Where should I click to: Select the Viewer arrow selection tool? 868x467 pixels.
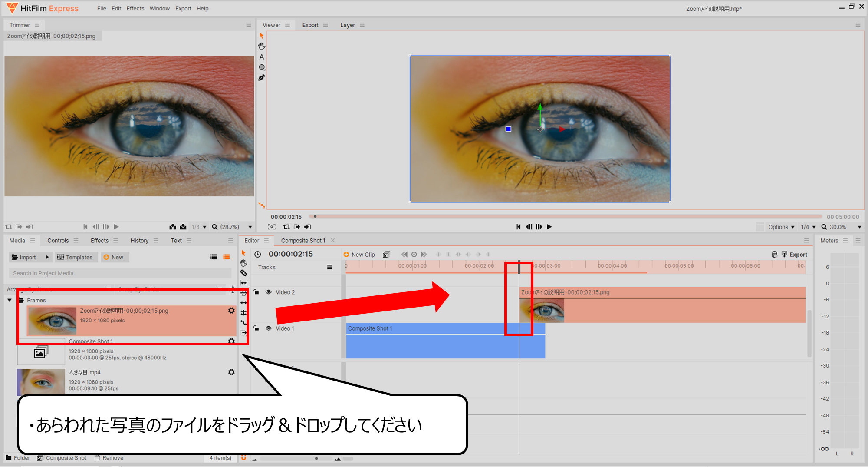coord(261,36)
